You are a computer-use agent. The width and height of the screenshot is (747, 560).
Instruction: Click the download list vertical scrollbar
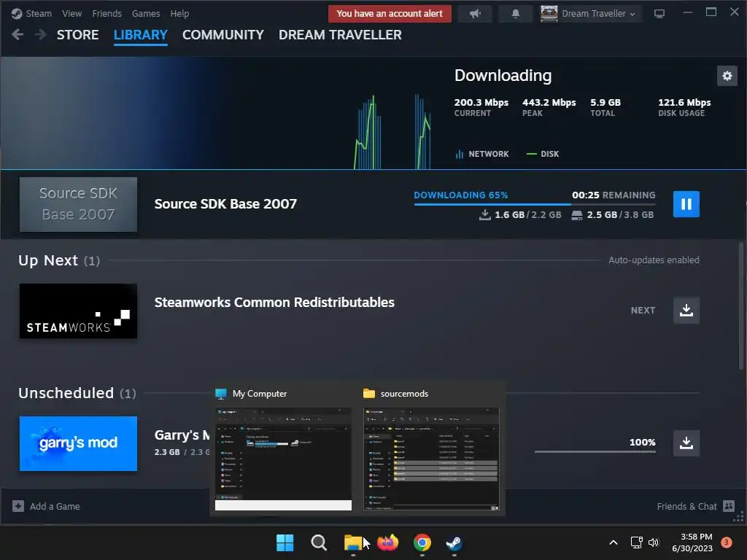point(741,305)
